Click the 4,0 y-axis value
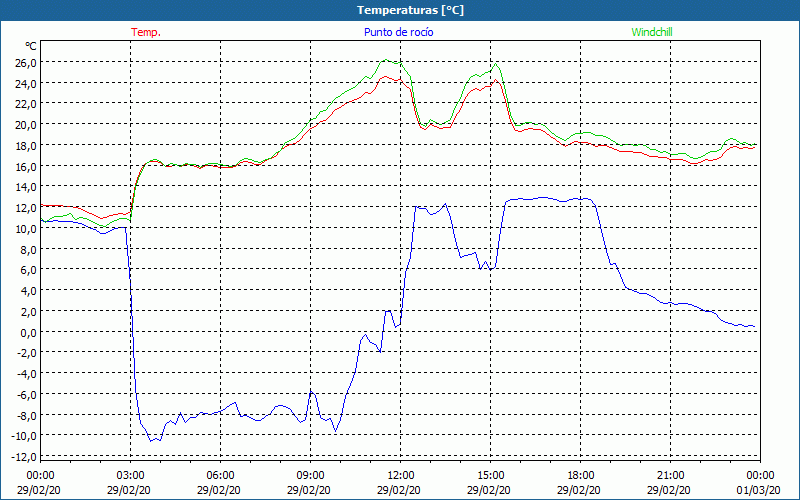 29,291
